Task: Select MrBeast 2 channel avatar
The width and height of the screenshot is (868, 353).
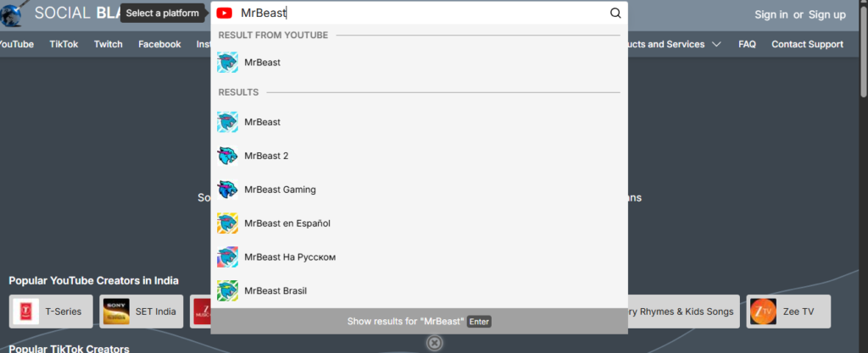Action: [x=227, y=156]
